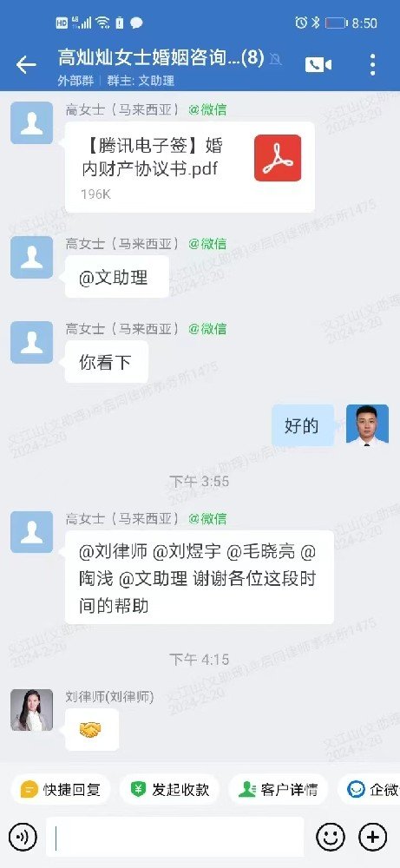
Task: Tap 发起收款 to request payment
Action: 169,789
